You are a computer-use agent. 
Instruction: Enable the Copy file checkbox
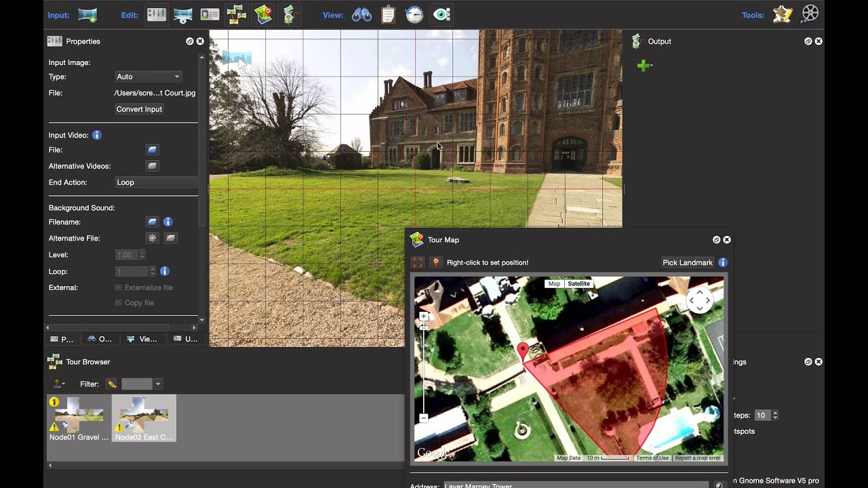pos(119,303)
